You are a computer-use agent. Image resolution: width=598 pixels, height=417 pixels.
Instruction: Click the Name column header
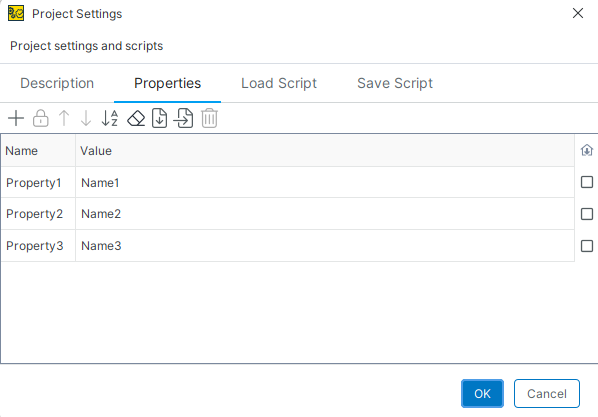click(x=38, y=151)
